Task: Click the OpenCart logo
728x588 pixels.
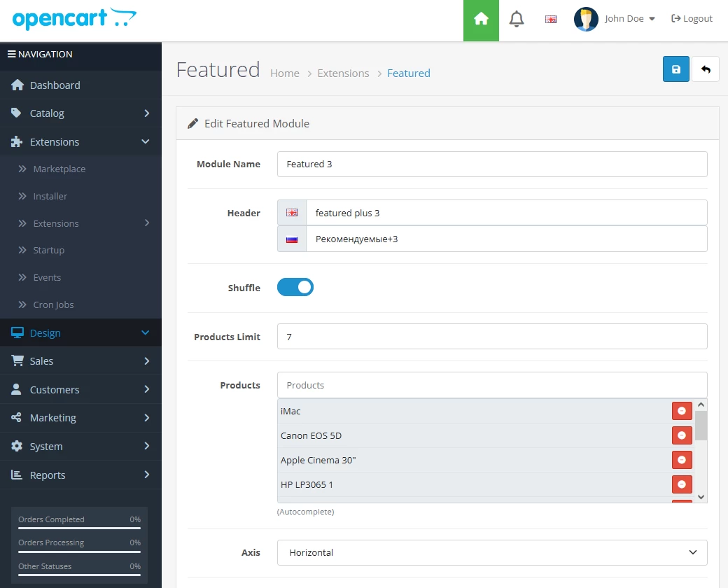Action: pyautogui.click(x=74, y=19)
